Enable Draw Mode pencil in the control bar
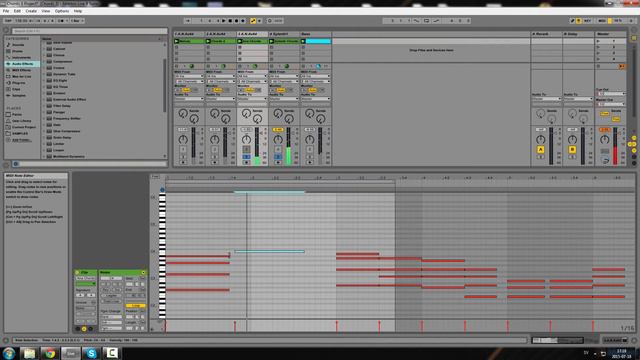 pos(572,21)
